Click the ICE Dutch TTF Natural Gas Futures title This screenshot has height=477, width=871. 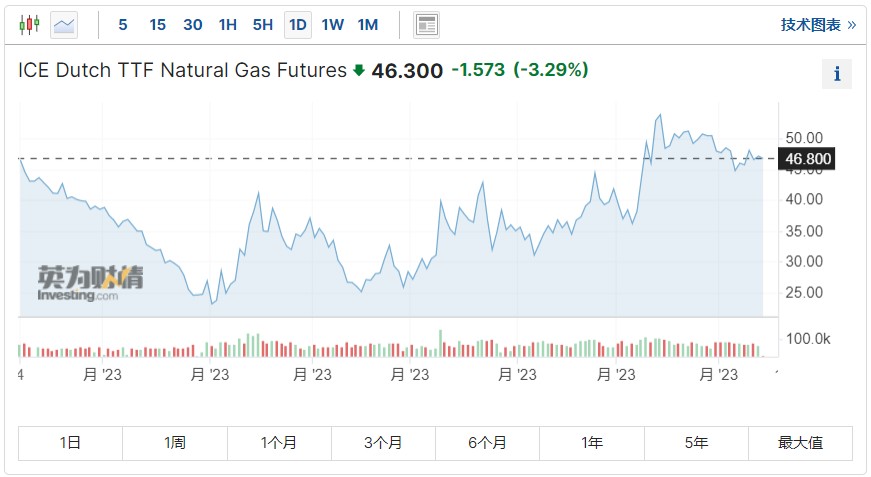pyautogui.click(x=183, y=71)
